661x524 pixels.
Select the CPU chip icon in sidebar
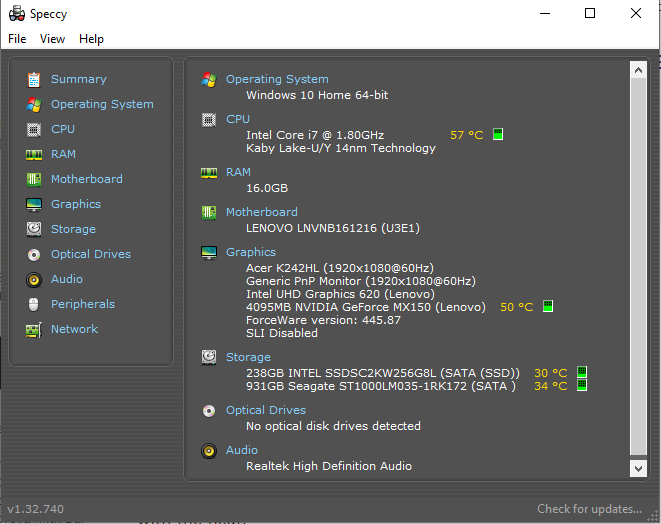[x=34, y=129]
